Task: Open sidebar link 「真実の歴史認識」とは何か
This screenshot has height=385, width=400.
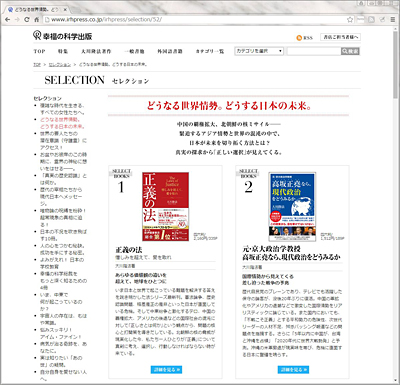Action: point(63,179)
